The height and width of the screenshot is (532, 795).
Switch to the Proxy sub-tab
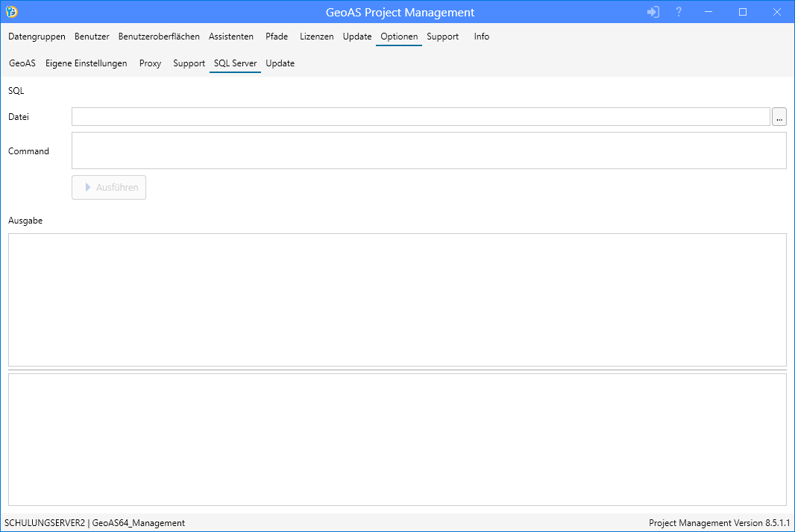tap(150, 63)
